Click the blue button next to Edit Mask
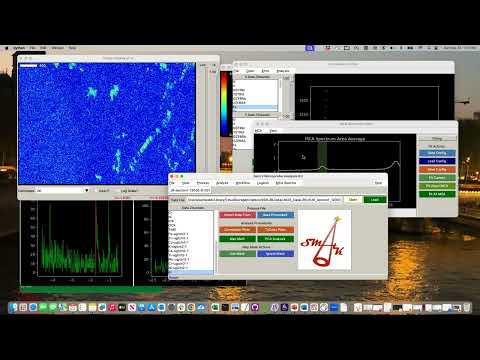Screen dimensions: 480x360 coord(275,254)
